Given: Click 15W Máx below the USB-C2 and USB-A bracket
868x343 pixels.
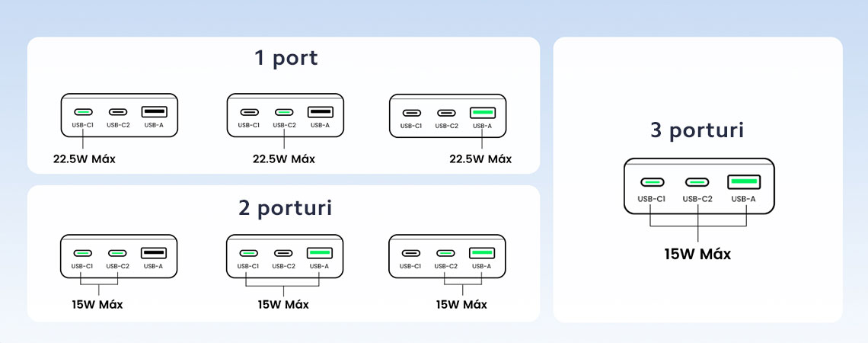Looking at the screenshot, I should click(461, 305).
